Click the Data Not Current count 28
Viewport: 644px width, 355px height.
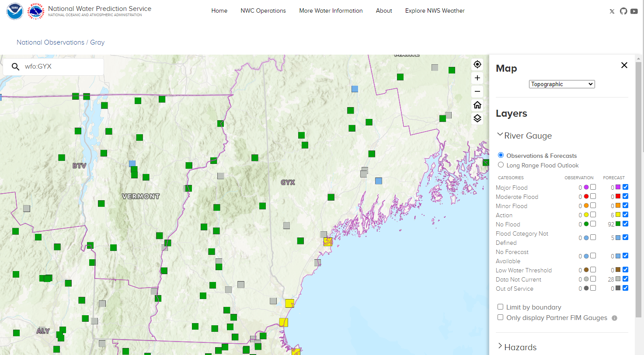611,279
